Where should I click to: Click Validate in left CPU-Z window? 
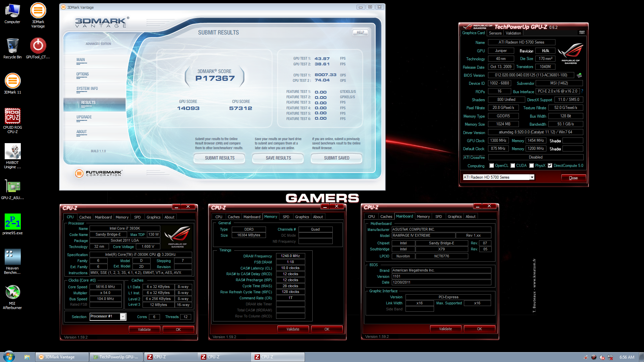pos(144,329)
